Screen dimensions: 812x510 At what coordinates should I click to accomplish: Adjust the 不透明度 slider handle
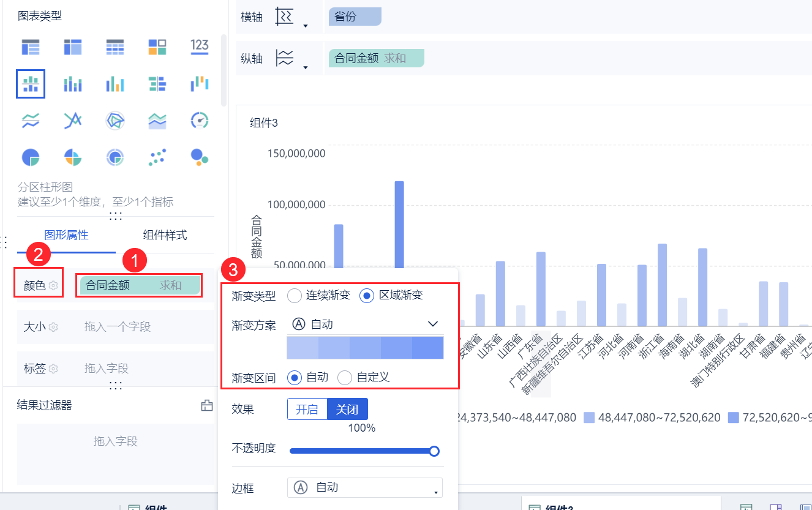click(x=434, y=451)
